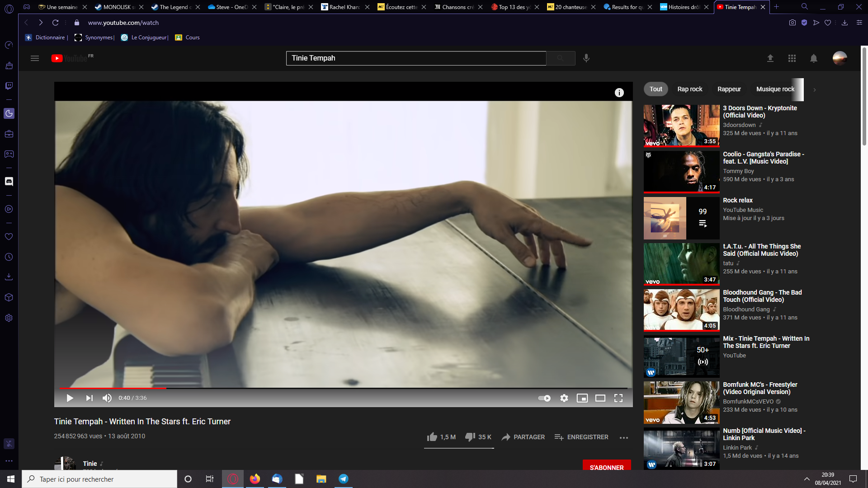Enter fullscreen mode in the player
Viewport: 868px width, 488px height.
pos(618,398)
